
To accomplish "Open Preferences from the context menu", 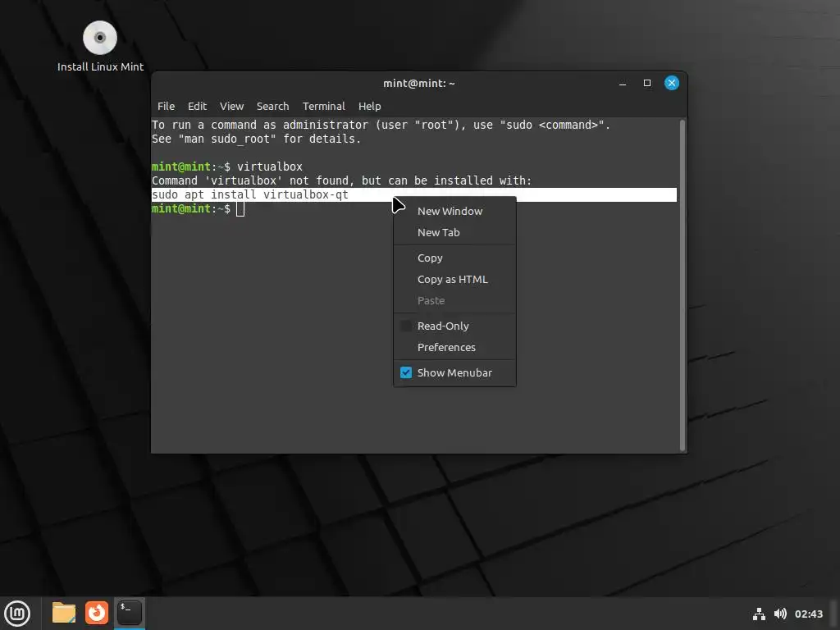I will [x=454, y=347].
